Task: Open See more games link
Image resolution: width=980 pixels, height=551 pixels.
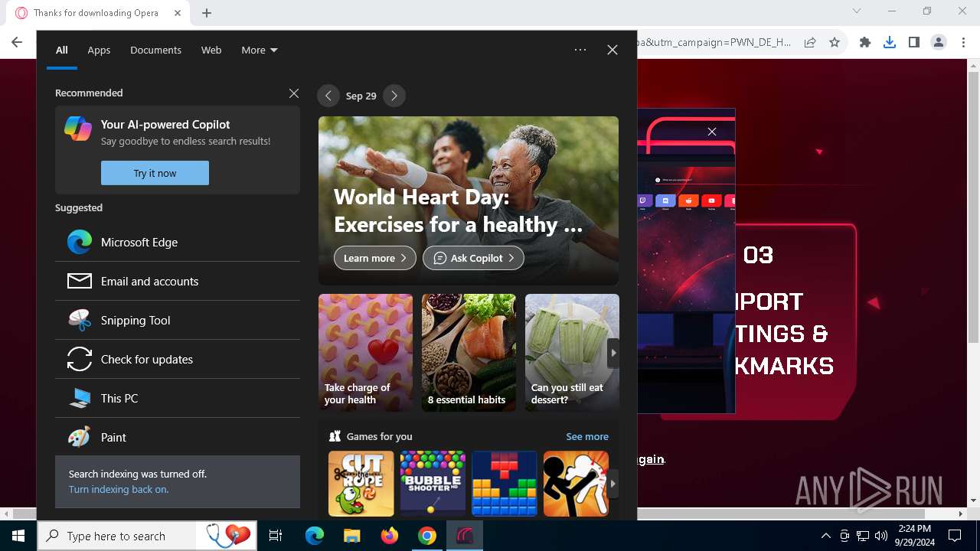Action: 587,436
